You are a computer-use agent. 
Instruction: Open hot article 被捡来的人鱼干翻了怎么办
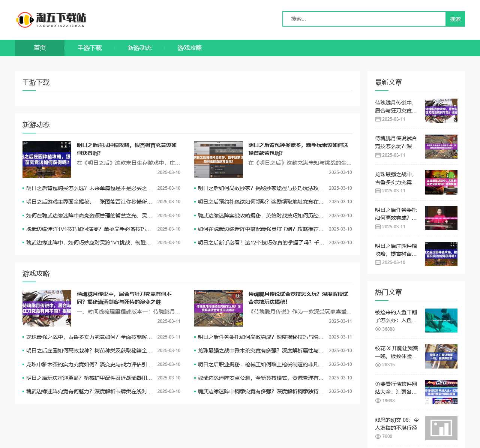(396, 316)
